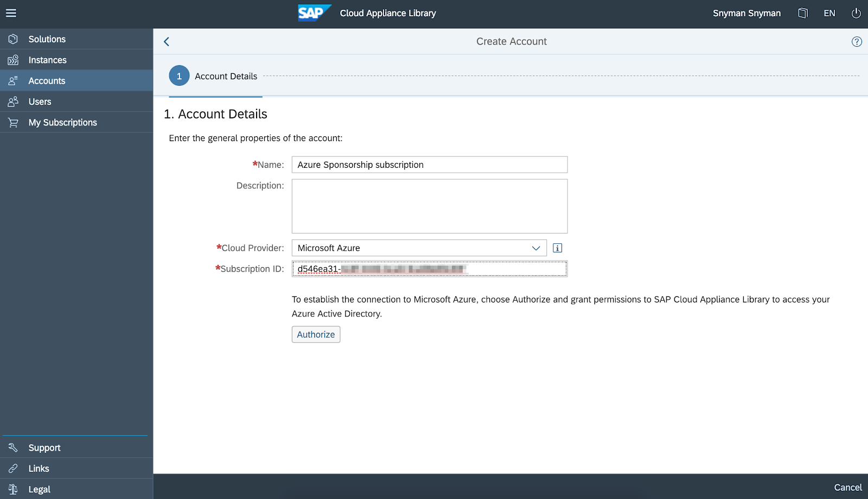
Task: Click the Create Account page title
Action: click(512, 42)
